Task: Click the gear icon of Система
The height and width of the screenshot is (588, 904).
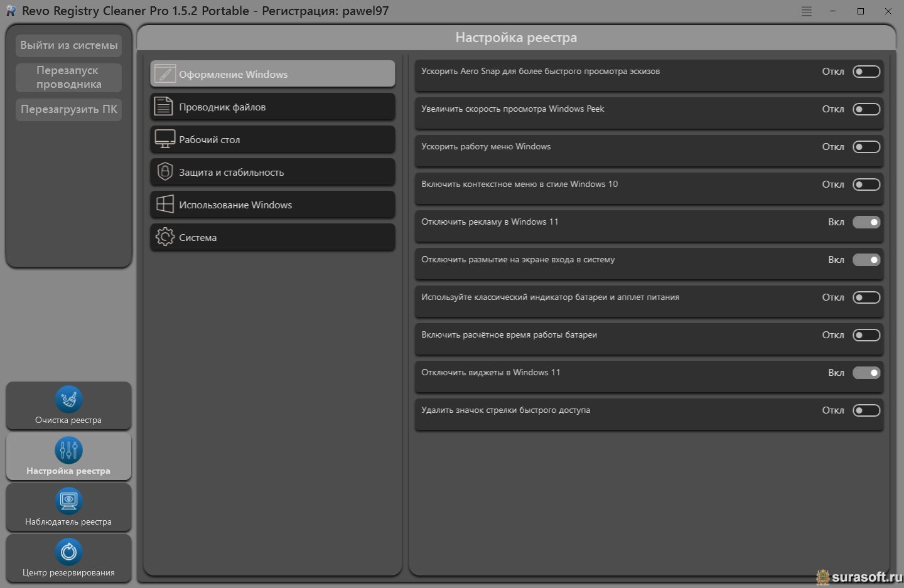Action: click(164, 237)
